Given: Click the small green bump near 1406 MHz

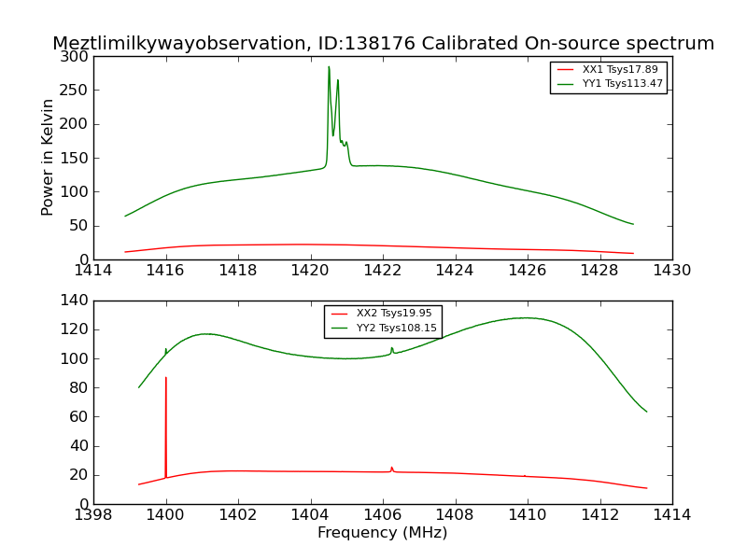Looking at the screenshot, I should tap(392, 350).
